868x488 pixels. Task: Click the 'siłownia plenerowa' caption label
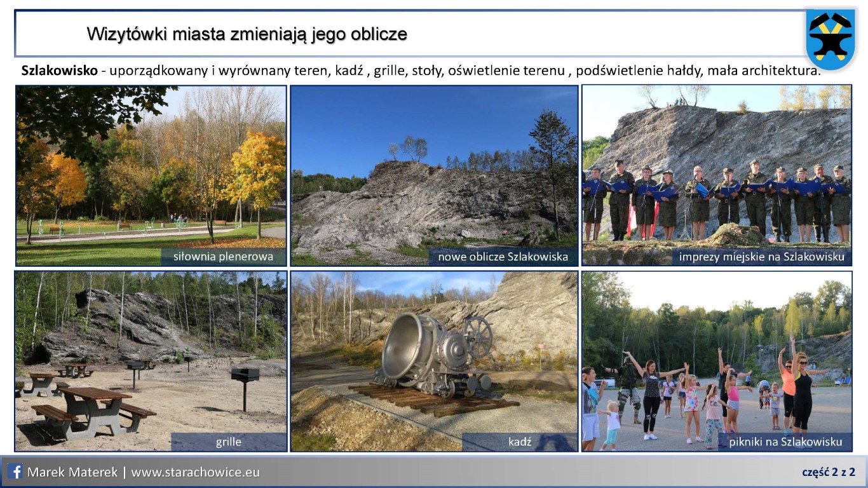point(224,257)
